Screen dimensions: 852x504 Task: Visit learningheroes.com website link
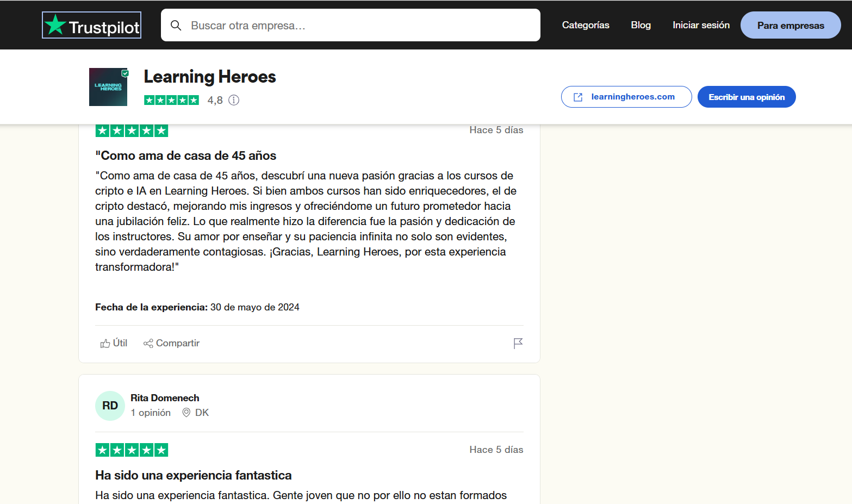(626, 97)
